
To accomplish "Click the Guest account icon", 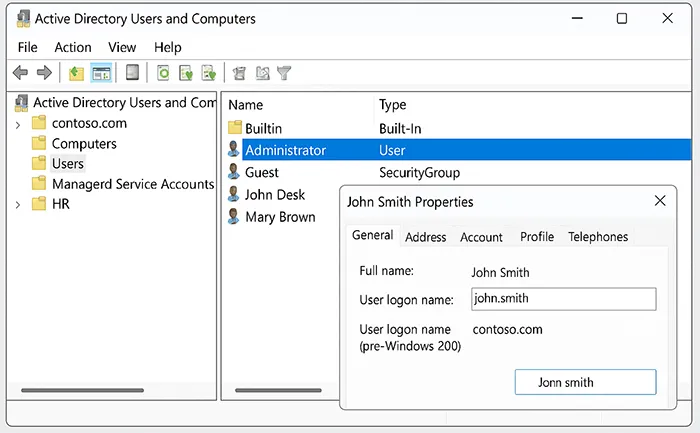I will coord(234,172).
